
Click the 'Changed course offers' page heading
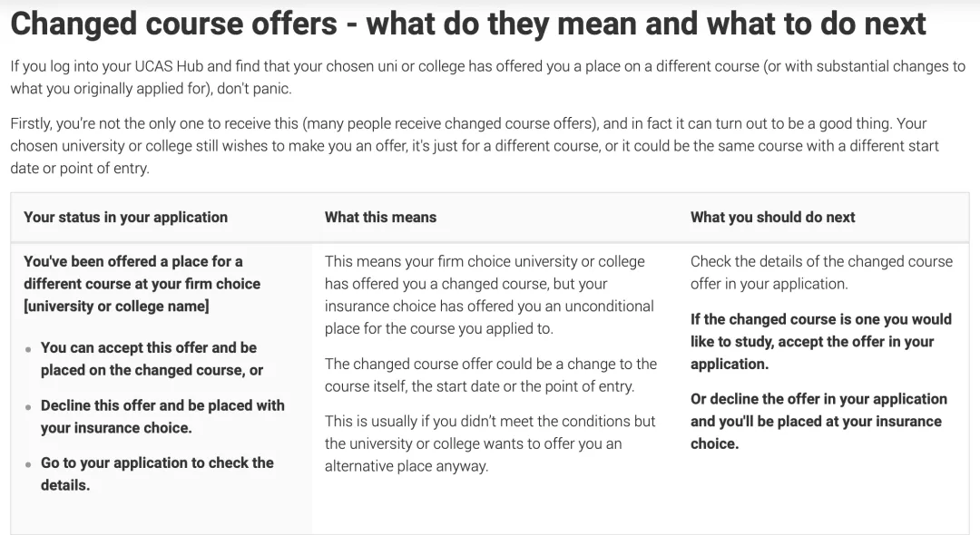point(468,24)
